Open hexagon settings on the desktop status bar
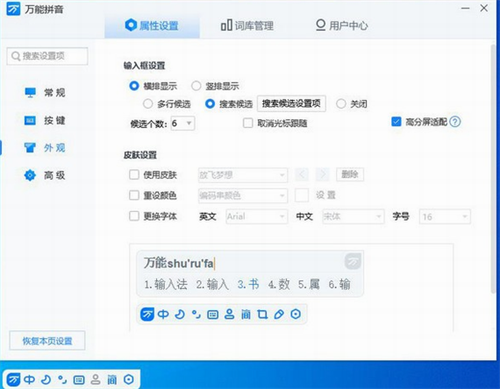Image resolution: width=500 pixels, height=389 pixels. point(129,379)
